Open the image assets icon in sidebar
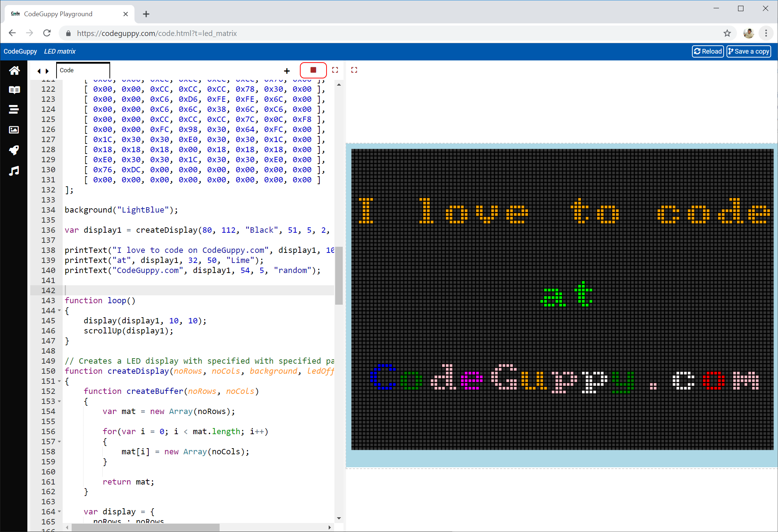This screenshot has height=532, width=778. 14,130
